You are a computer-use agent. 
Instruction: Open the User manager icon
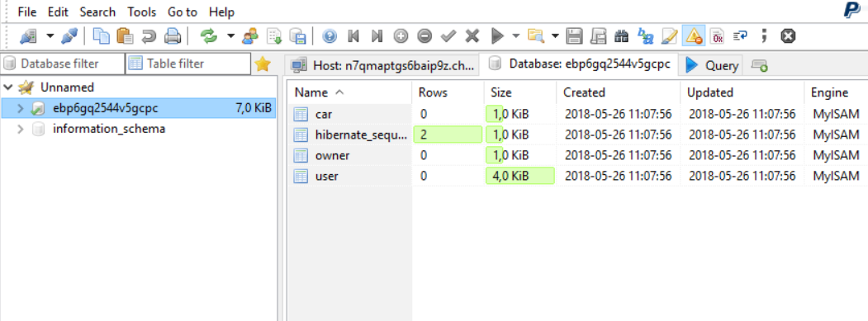point(250,36)
